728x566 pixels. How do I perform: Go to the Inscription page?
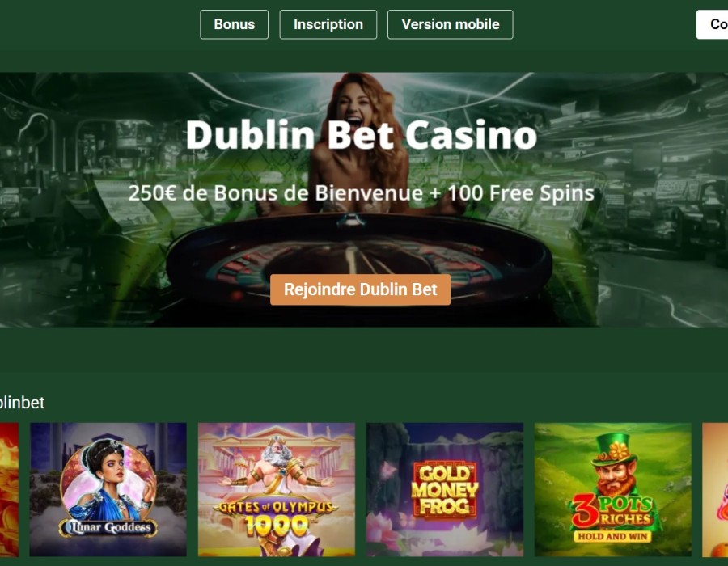pyautogui.click(x=328, y=24)
